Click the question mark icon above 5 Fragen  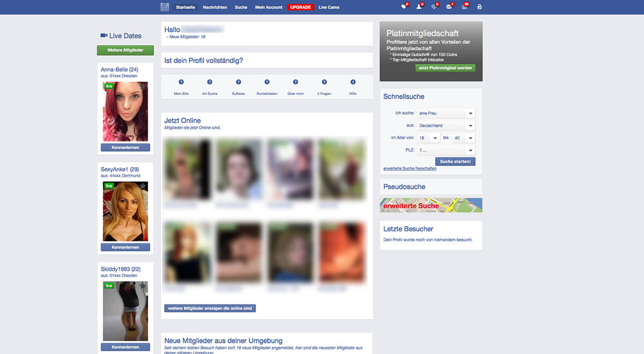coord(324,82)
